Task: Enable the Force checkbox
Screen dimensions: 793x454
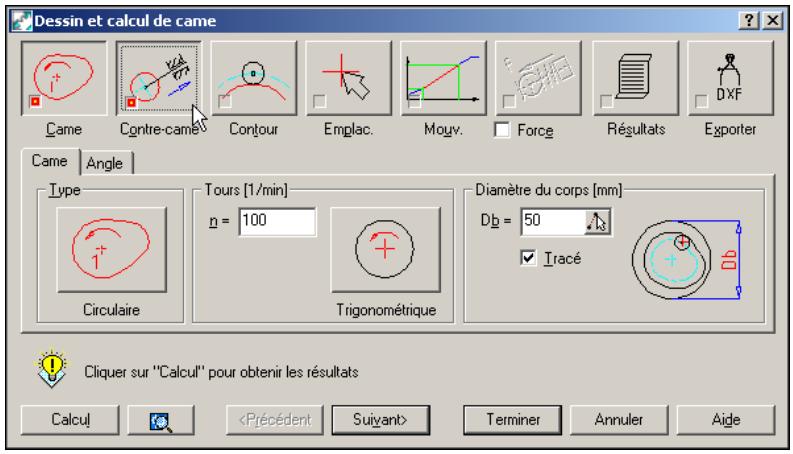Action: [x=502, y=130]
